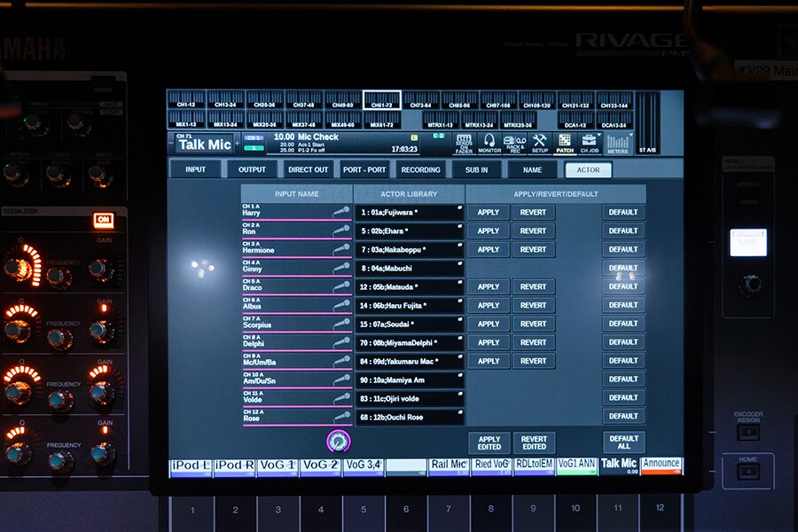Open the Sends on Fader icon

[464, 144]
